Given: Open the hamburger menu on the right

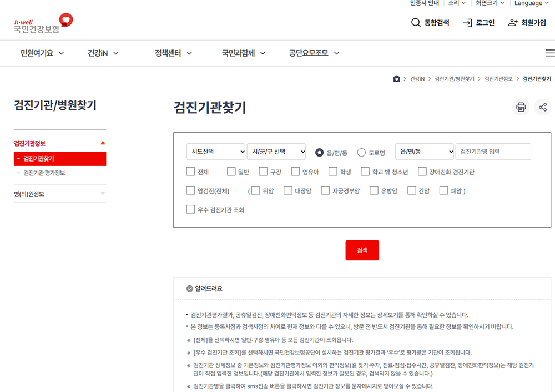Looking at the screenshot, I should point(550,52).
